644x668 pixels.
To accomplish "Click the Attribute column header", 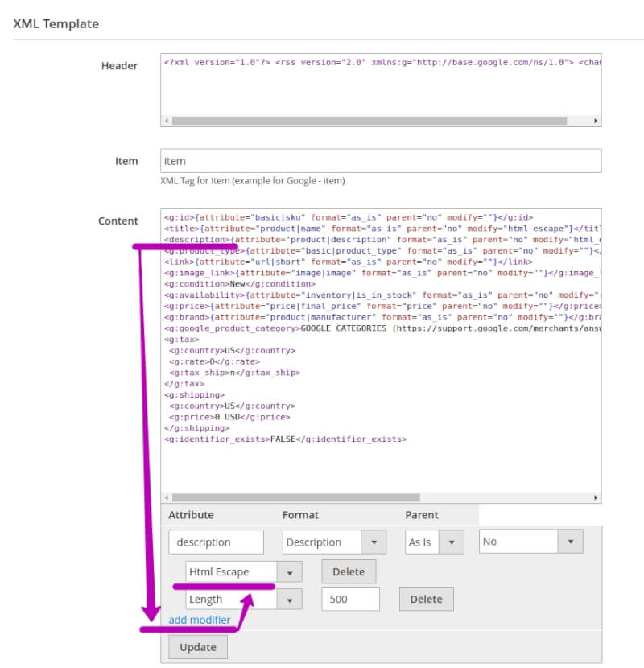I will click(191, 514).
